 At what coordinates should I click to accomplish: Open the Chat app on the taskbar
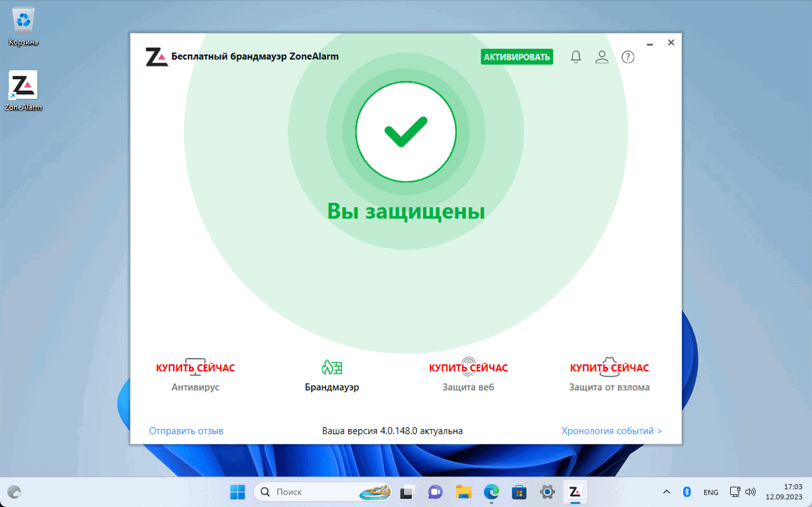(435, 492)
